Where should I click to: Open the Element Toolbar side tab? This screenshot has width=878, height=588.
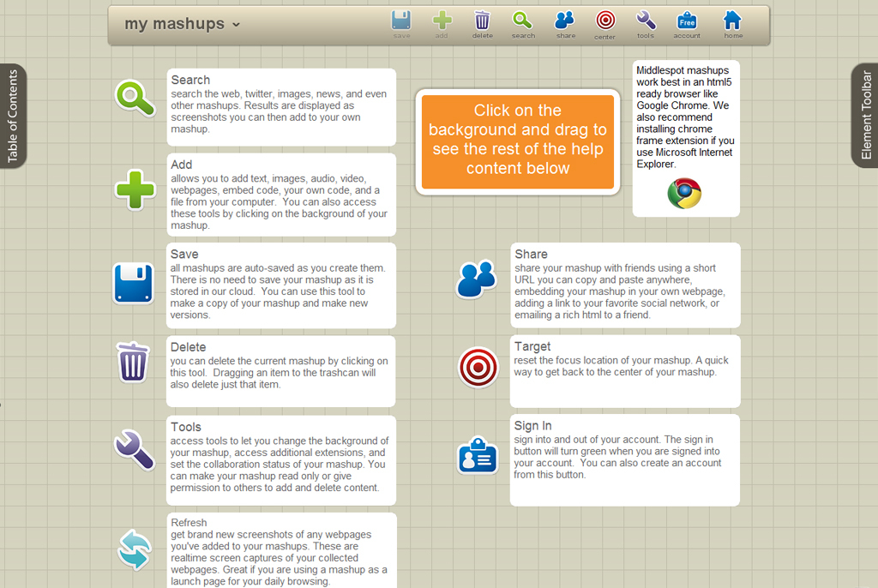coord(865,115)
